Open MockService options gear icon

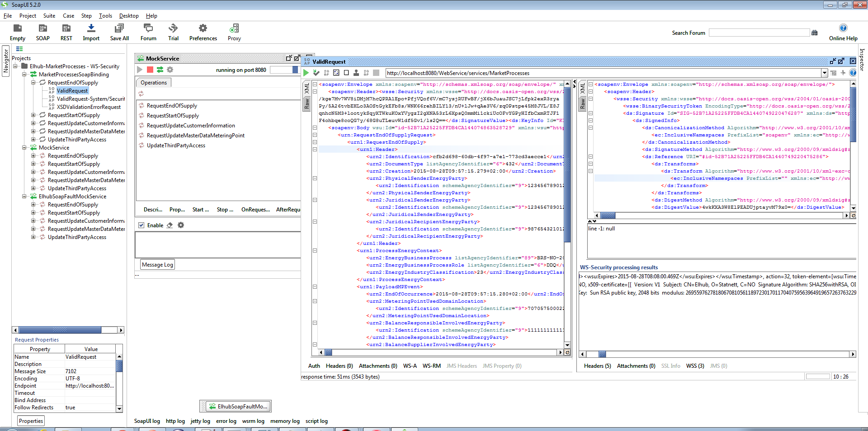coord(170,70)
